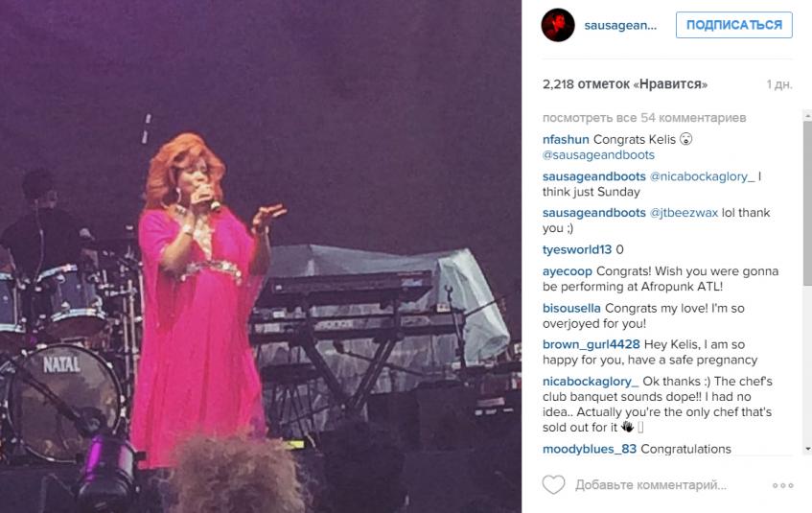Click the comments scrollbar thumb

[x=807, y=203]
